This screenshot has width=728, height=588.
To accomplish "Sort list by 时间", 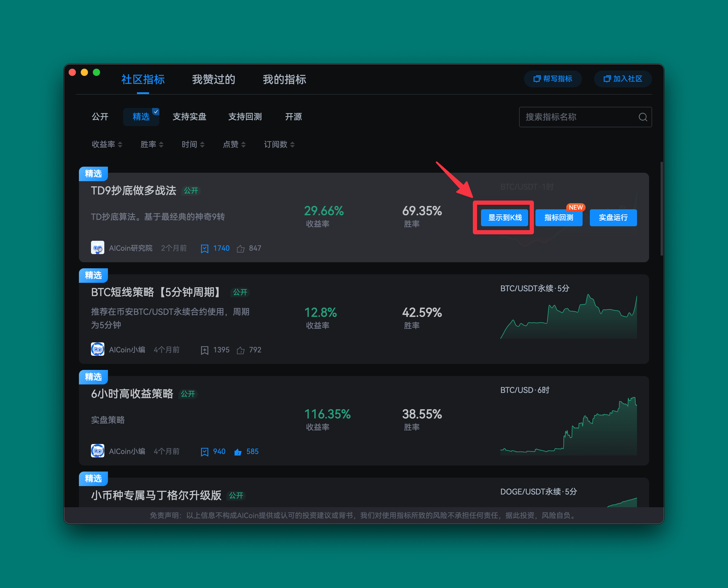I will (x=193, y=145).
